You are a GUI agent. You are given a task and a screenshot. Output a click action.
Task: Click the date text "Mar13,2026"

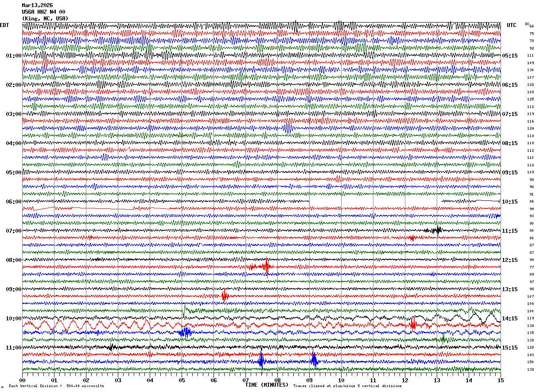(37, 5)
